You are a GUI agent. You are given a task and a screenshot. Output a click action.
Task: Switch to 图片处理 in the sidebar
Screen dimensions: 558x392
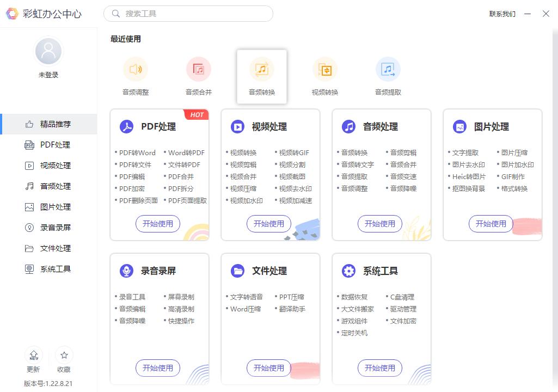48,206
